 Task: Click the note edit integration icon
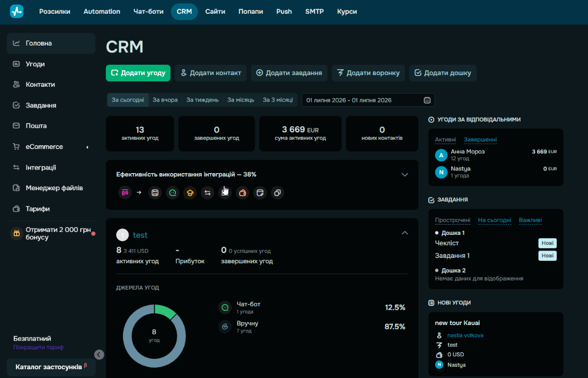(x=260, y=193)
